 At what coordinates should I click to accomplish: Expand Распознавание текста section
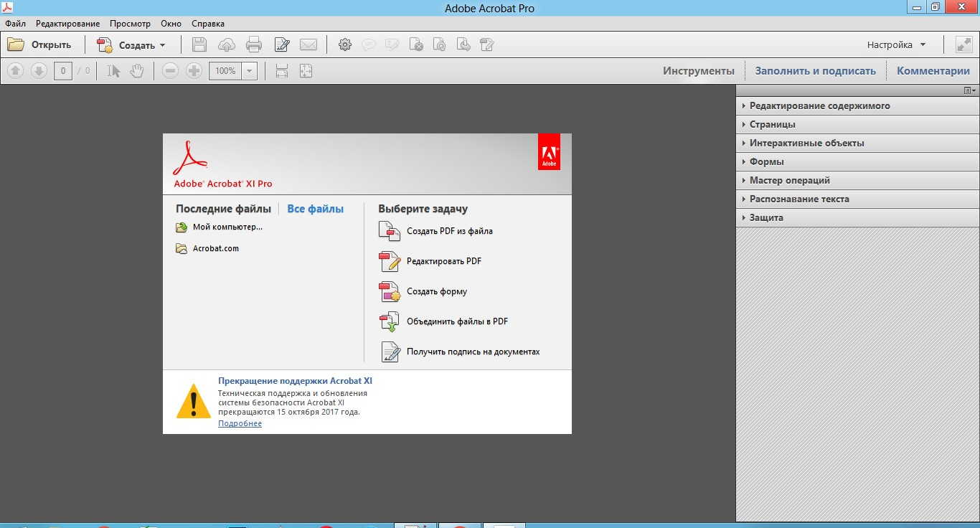click(x=858, y=199)
